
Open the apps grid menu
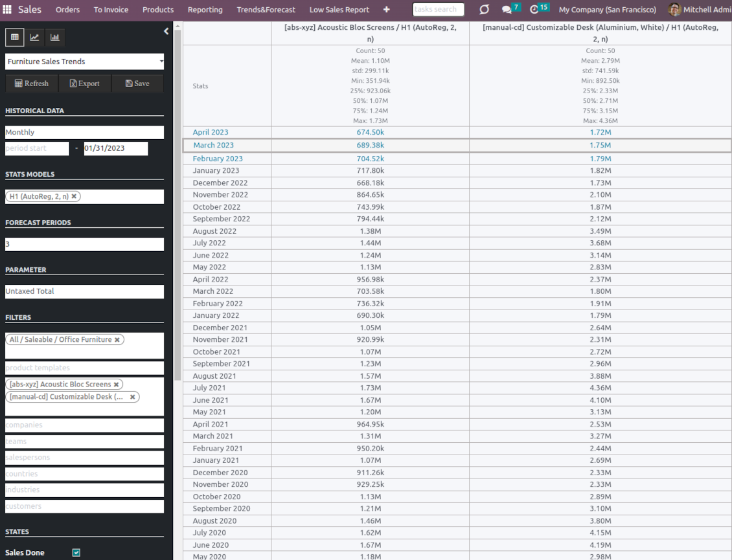[x=7, y=9]
